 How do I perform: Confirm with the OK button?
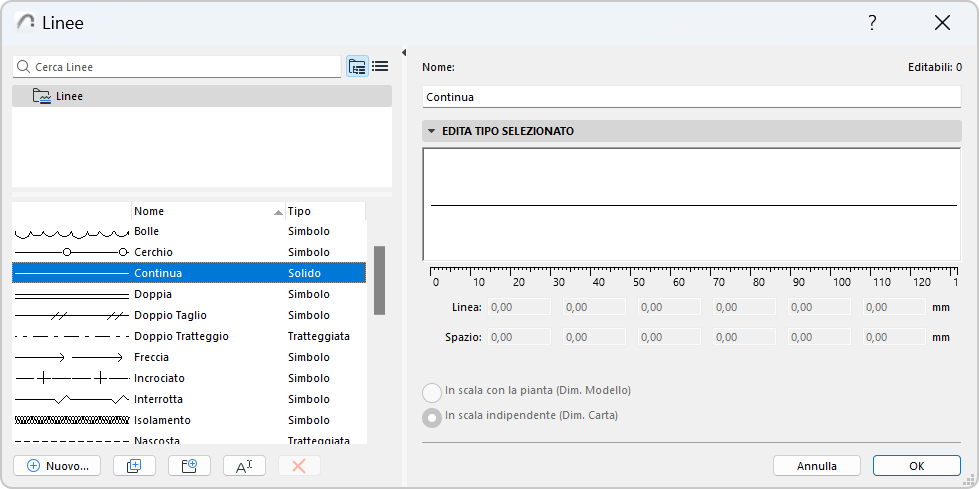[917, 466]
